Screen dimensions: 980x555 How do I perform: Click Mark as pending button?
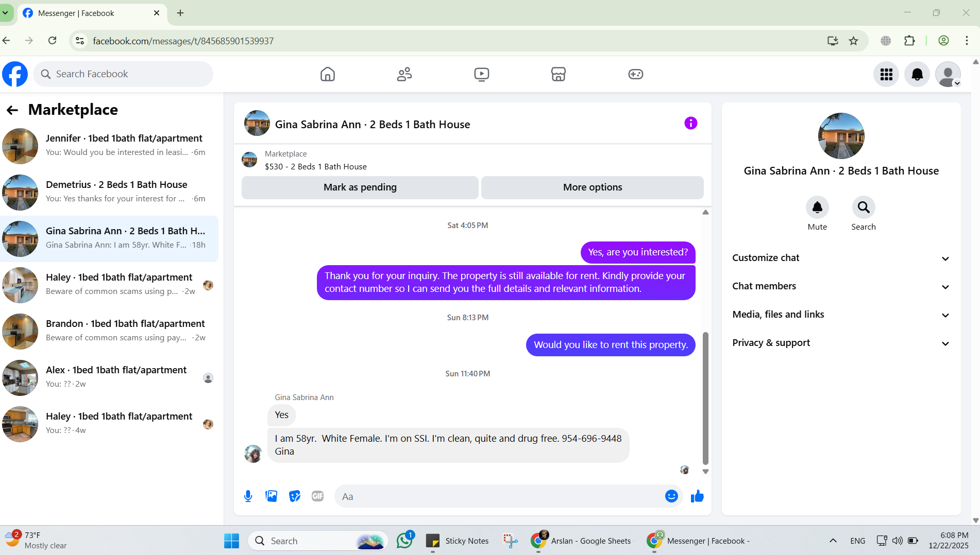[360, 187]
